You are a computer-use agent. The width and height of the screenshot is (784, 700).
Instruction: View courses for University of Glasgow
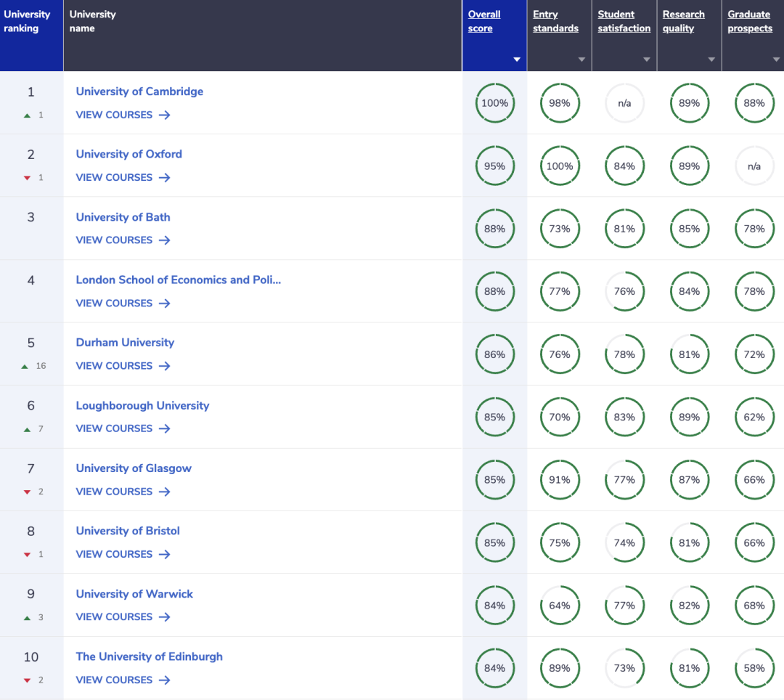[115, 492]
